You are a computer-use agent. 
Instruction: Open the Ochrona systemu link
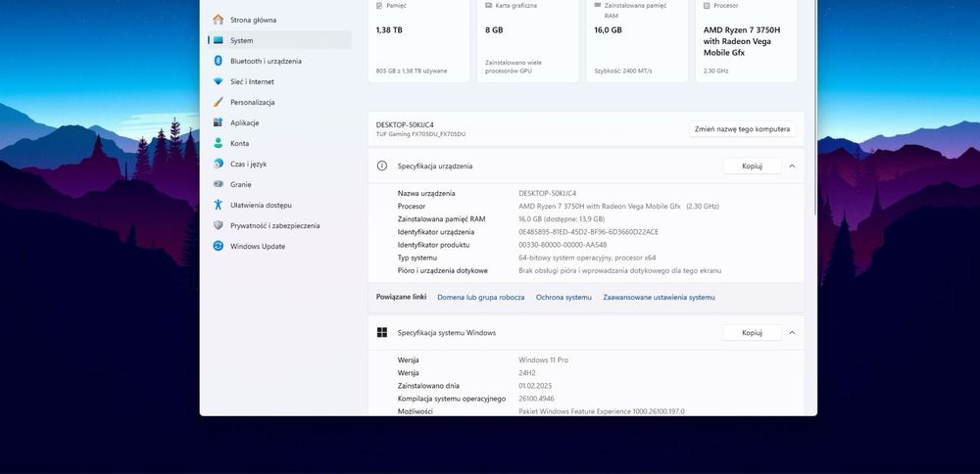563,298
